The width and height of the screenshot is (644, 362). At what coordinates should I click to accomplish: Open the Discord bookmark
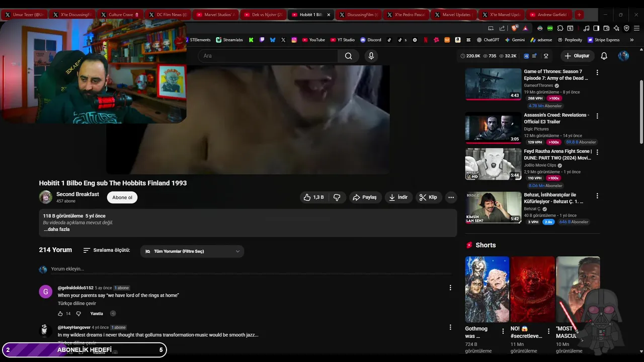371,40
